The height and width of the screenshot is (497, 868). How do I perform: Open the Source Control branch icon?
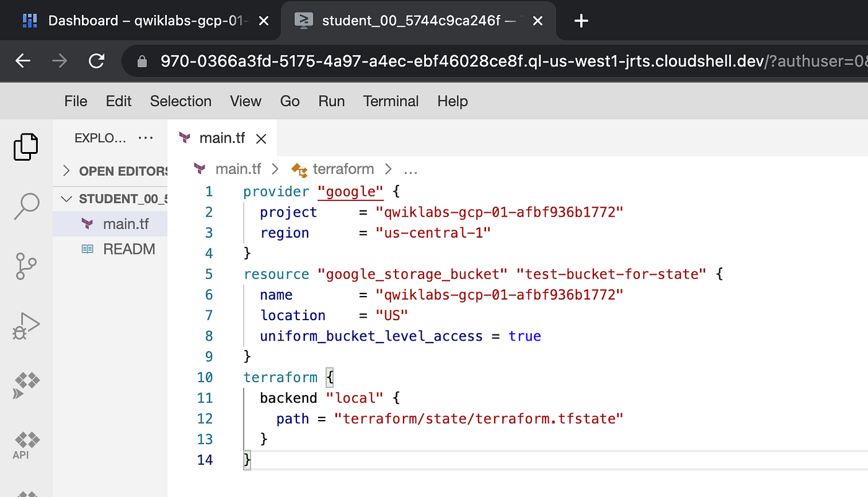coord(26,266)
